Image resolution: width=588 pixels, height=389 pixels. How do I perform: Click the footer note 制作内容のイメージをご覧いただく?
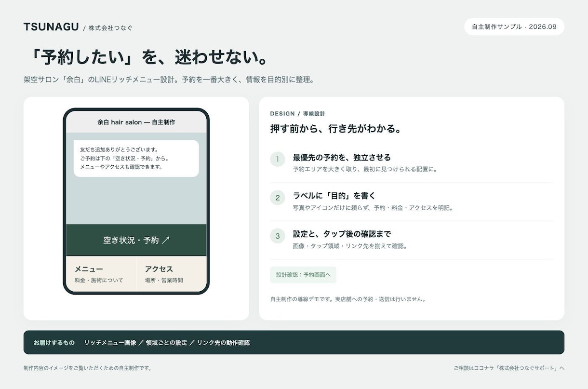pos(87,368)
